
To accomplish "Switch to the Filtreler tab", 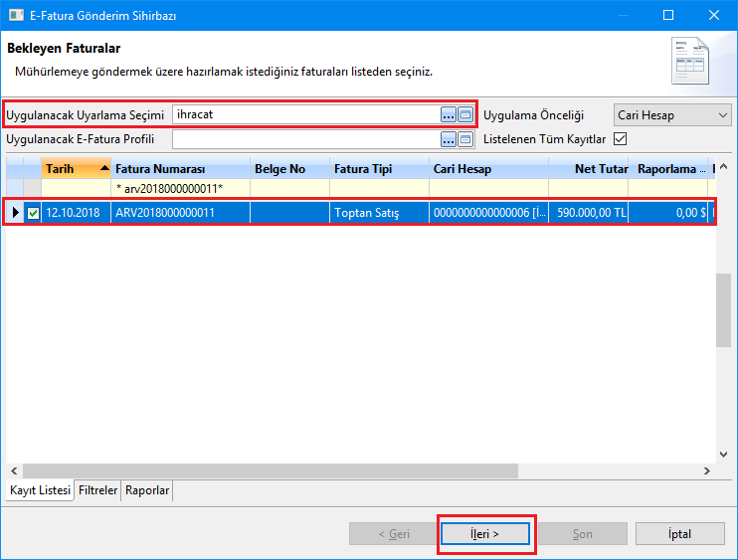I will click(98, 490).
